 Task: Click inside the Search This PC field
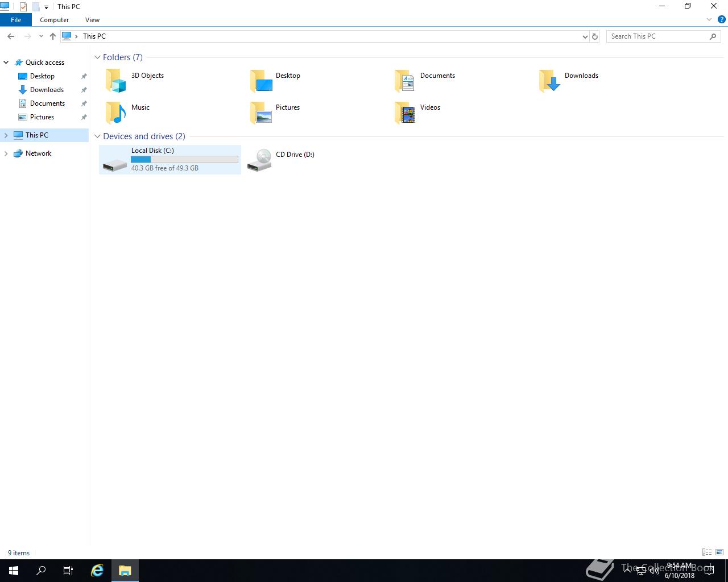tap(657, 36)
